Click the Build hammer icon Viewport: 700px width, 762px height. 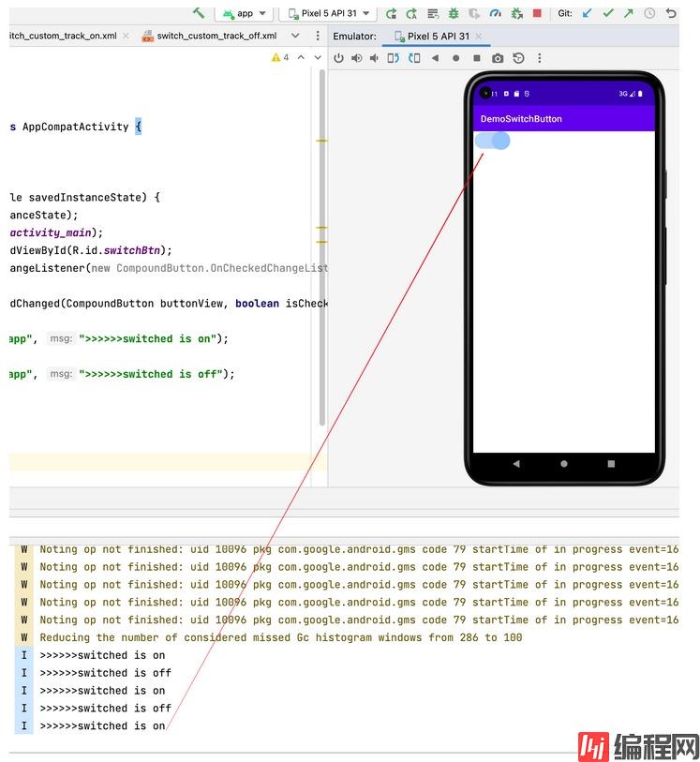[x=199, y=13]
